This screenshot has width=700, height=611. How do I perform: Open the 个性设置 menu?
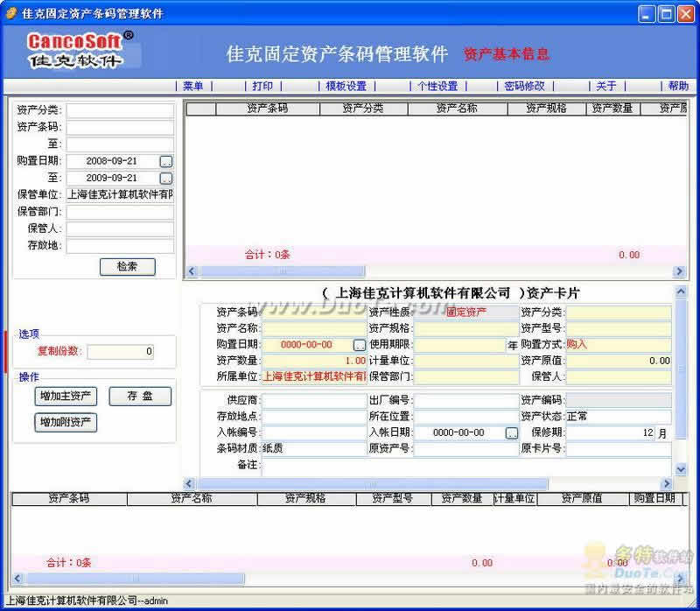(x=437, y=86)
